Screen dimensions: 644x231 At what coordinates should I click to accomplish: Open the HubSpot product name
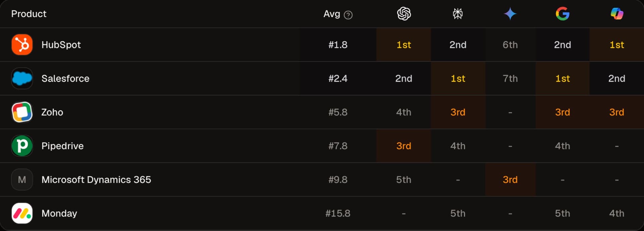click(61, 45)
